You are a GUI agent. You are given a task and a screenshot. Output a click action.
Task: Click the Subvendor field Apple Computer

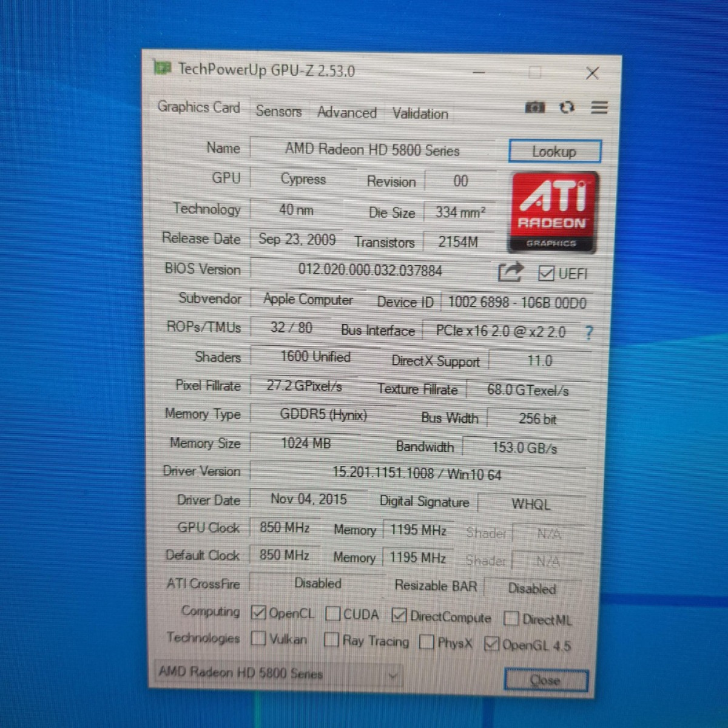[x=308, y=299]
